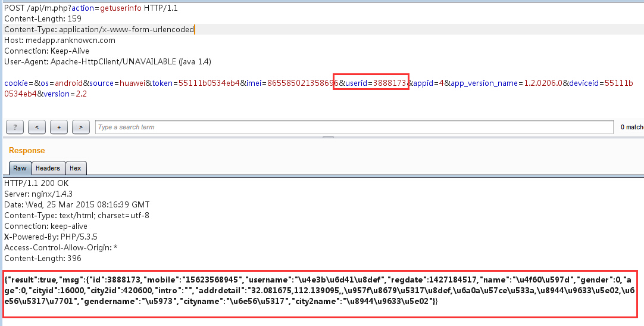The height and width of the screenshot is (326, 644).
Task: Click the mobile number 15623568945 in JSON
Action: (x=212, y=280)
